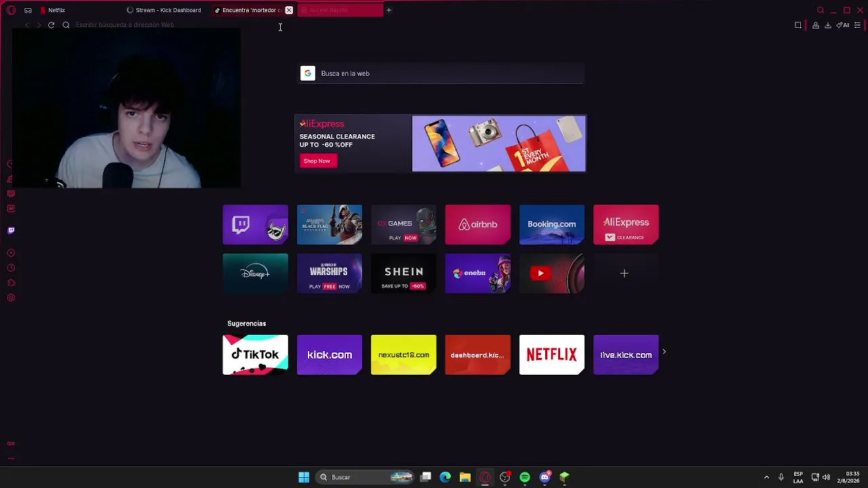868x488 pixels.
Task: Click the tab search magnifier icon
Action: click(821, 10)
